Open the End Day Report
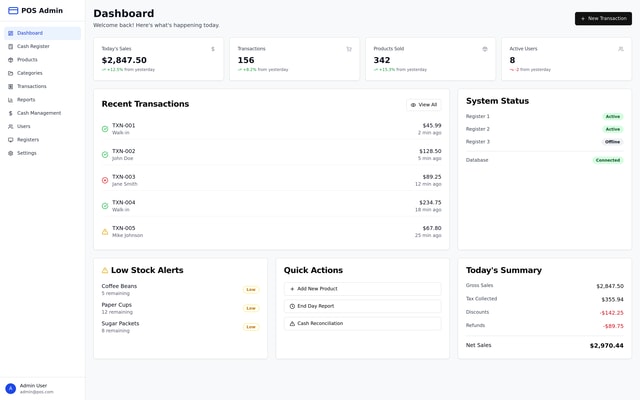Viewport: 640px width, 400px height. [362, 306]
